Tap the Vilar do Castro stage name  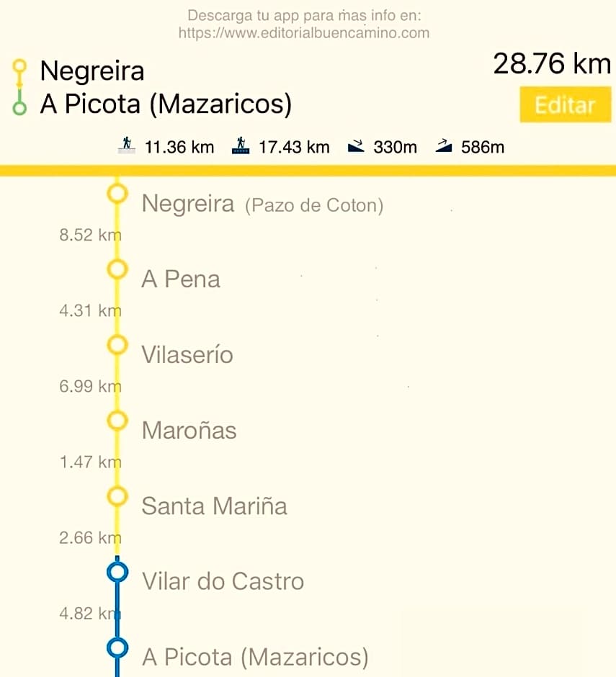pos(223,581)
